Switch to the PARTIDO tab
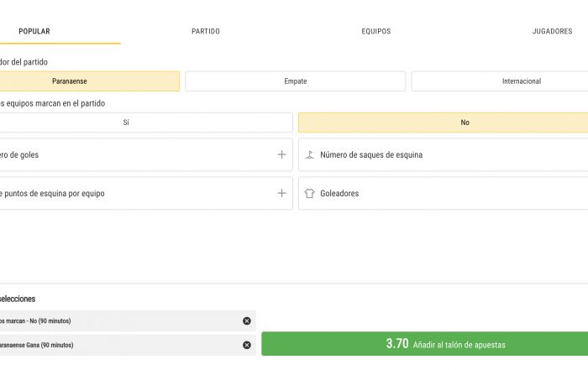The image size is (588, 370). pyautogui.click(x=206, y=31)
